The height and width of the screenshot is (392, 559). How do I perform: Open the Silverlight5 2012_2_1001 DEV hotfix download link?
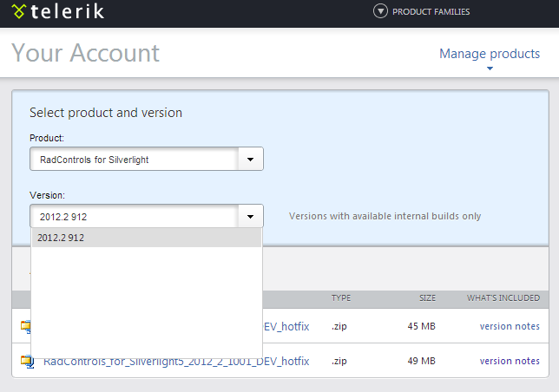pyautogui.click(x=176, y=362)
